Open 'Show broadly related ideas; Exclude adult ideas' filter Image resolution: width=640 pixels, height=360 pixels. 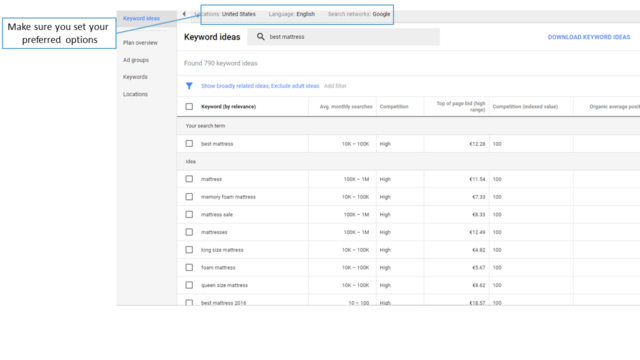pos(260,86)
